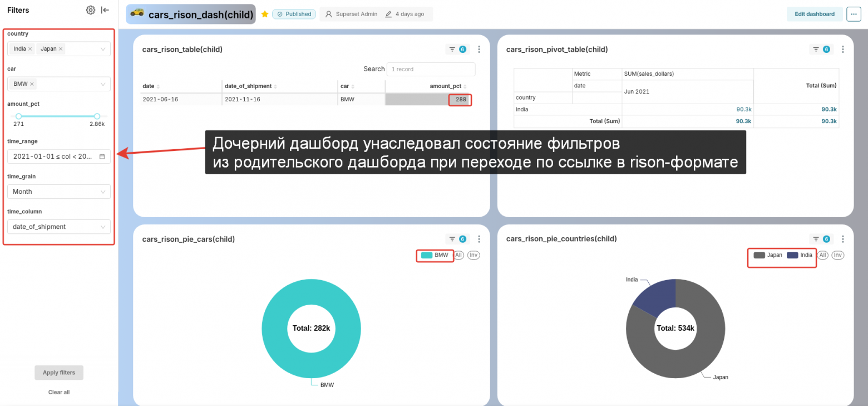Toggle BMW legend on cars_rison_pie_cars chart

(435, 255)
